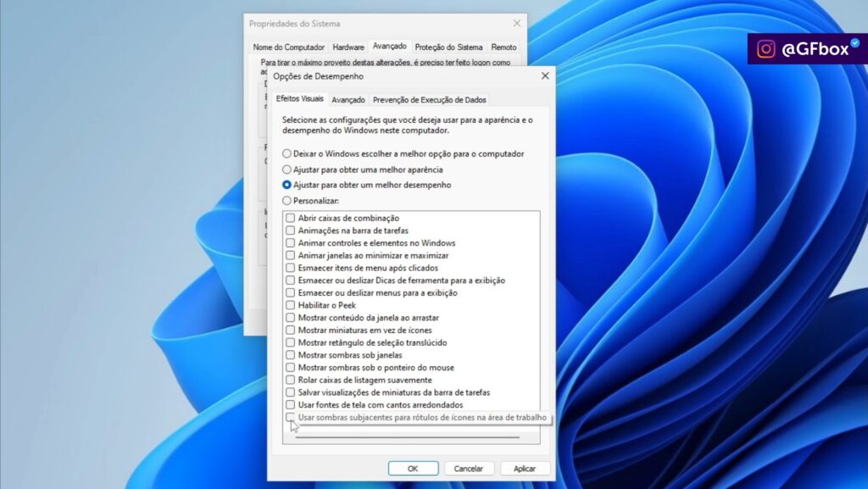
Task: Check 'Abrir caixas de combinação'
Action: click(x=290, y=218)
